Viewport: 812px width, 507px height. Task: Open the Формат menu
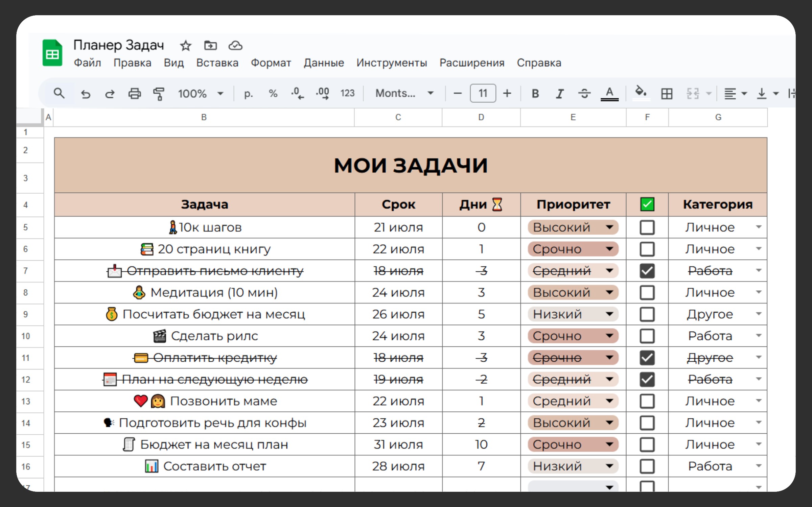point(271,63)
